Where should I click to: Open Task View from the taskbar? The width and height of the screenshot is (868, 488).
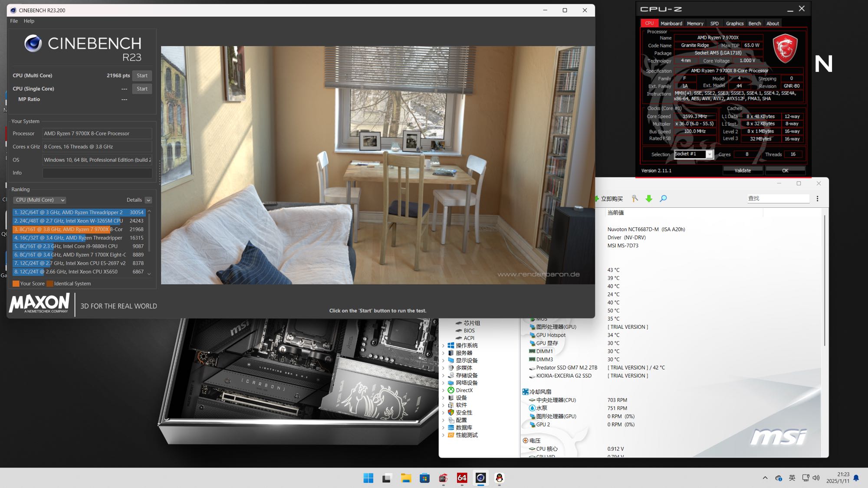tap(387, 478)
